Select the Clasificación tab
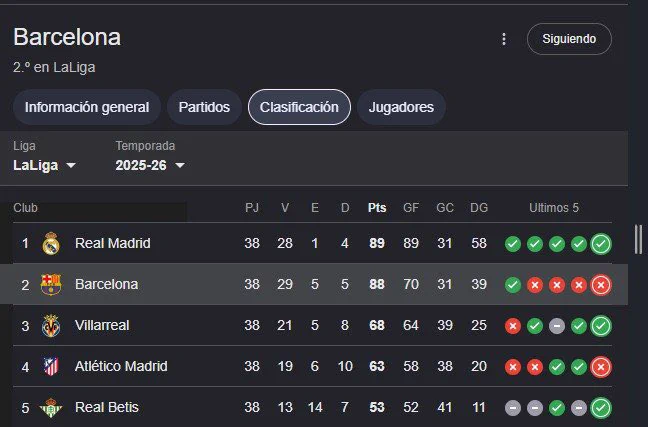648x427 pixels. click(299, 107)
